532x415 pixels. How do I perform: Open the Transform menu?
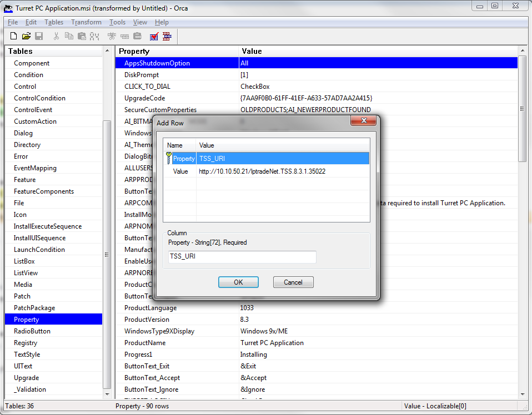[x=86, y=22]
